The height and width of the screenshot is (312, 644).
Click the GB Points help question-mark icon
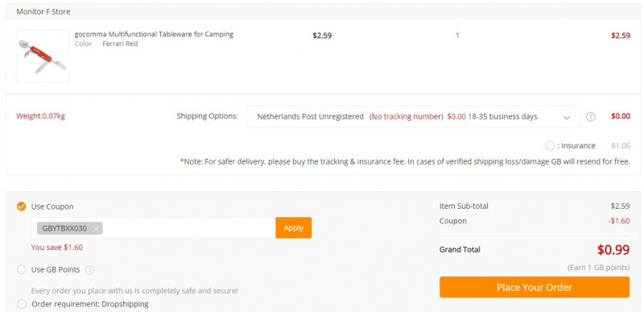point(89,270)
